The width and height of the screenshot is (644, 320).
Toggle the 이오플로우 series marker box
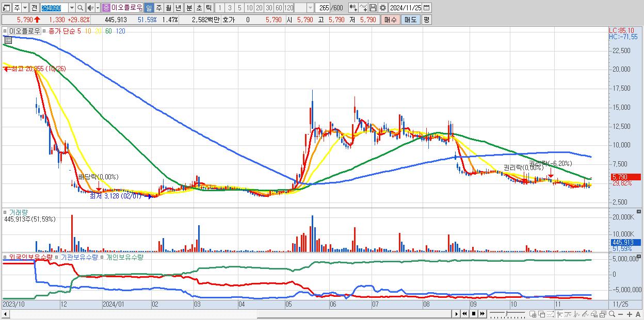pos(5,31)
